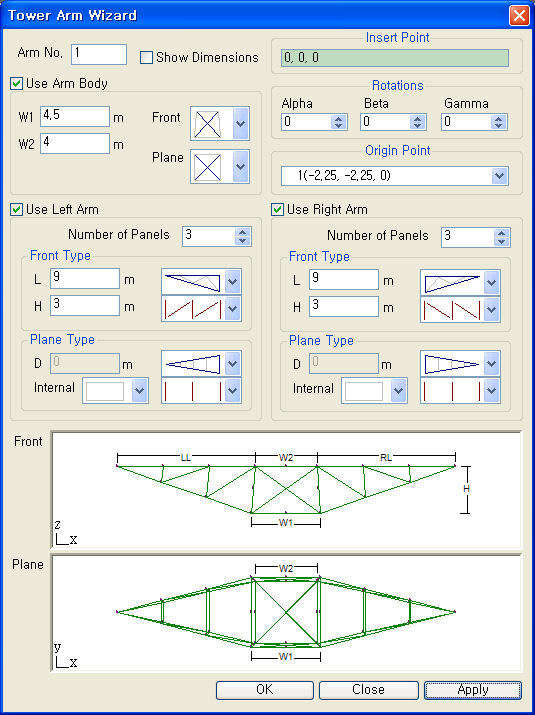The image size is (535, 715).
Task: Expand the left arm Internal dropdown
Action: pos(139,391)
